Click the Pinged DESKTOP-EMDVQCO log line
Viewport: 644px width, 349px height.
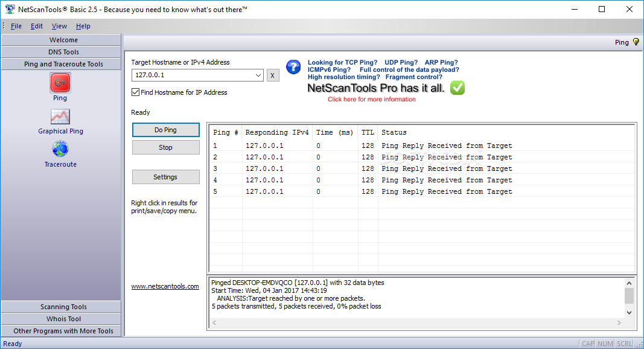[298, 283]
